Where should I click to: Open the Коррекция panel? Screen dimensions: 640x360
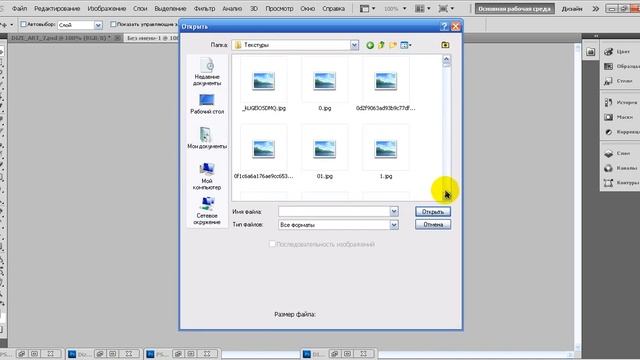(621, 132)
